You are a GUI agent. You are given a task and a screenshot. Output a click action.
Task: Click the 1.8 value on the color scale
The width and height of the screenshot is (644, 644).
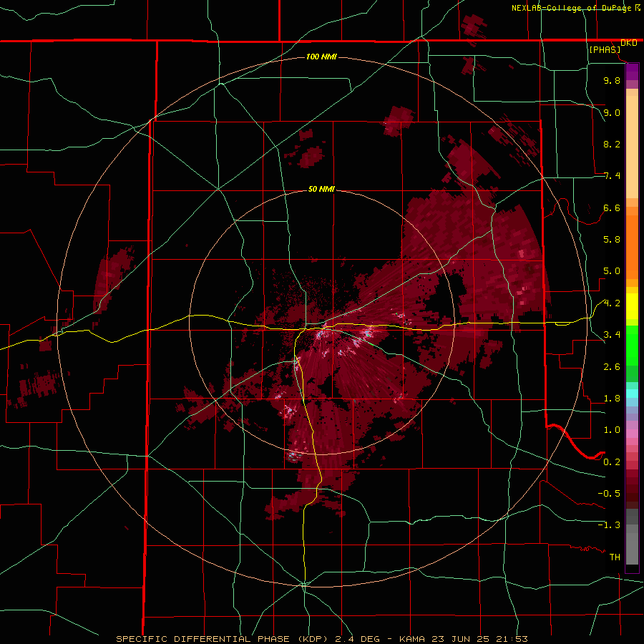coord(612,399)
